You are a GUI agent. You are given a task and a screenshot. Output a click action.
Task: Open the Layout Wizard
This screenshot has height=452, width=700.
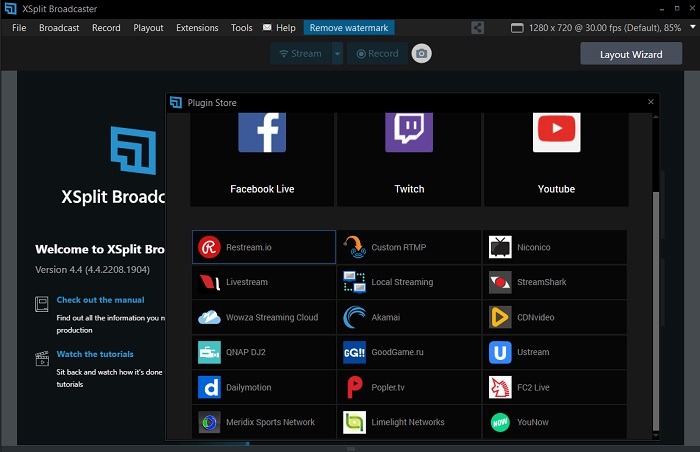(631, 54)
